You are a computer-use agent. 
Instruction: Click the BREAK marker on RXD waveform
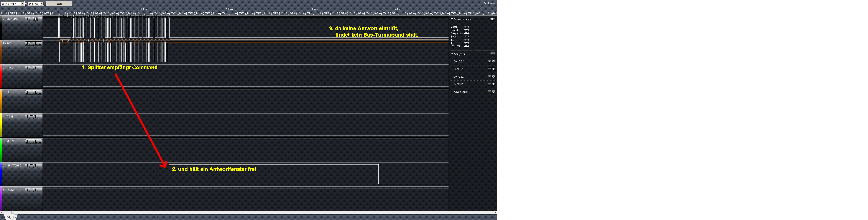(x=65, y=41)
